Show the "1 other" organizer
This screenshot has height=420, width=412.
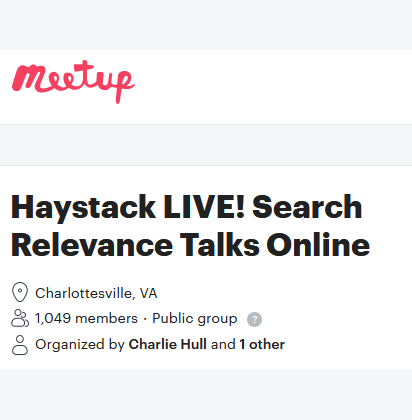[x=262, y=344]
